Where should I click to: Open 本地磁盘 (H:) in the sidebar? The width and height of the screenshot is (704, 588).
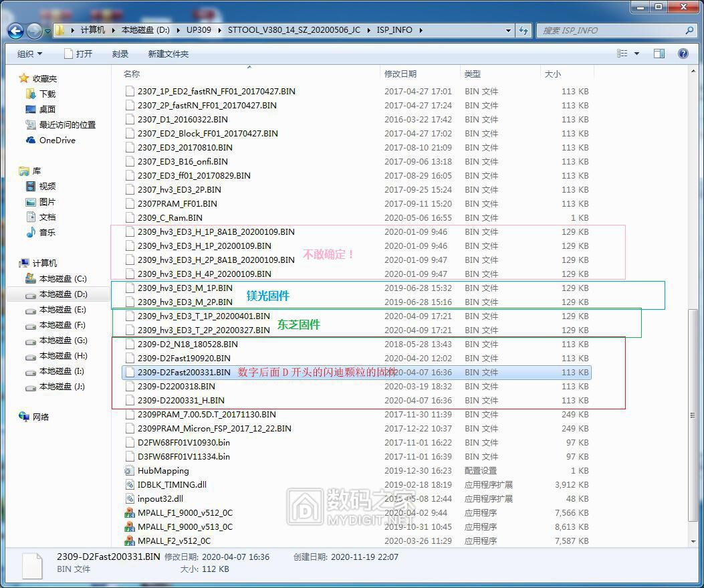tap(63, 356)
